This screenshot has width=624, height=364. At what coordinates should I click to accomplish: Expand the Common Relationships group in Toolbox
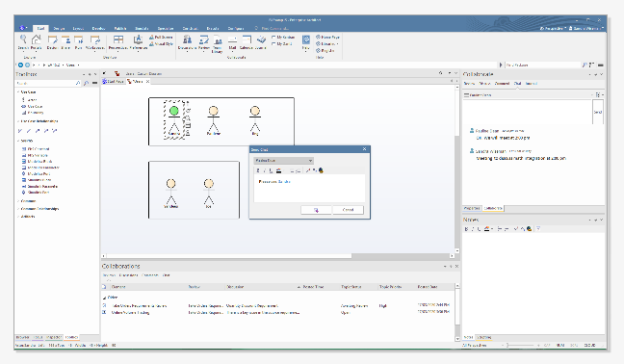click(x=18, y=208)
